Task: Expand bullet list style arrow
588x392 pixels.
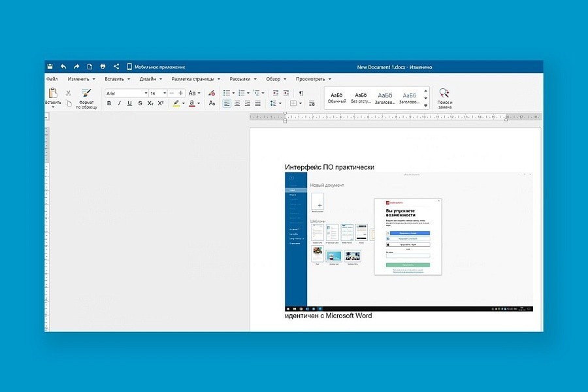Action: tap(233, 93)
